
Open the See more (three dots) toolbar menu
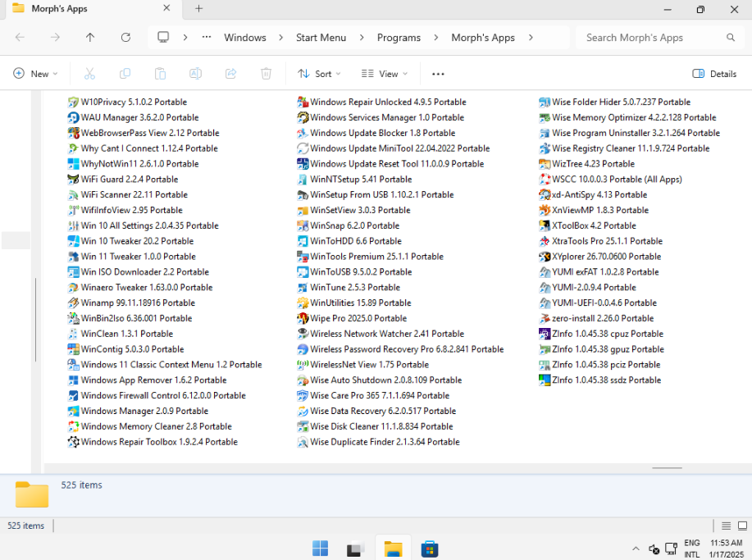(438, 74)
